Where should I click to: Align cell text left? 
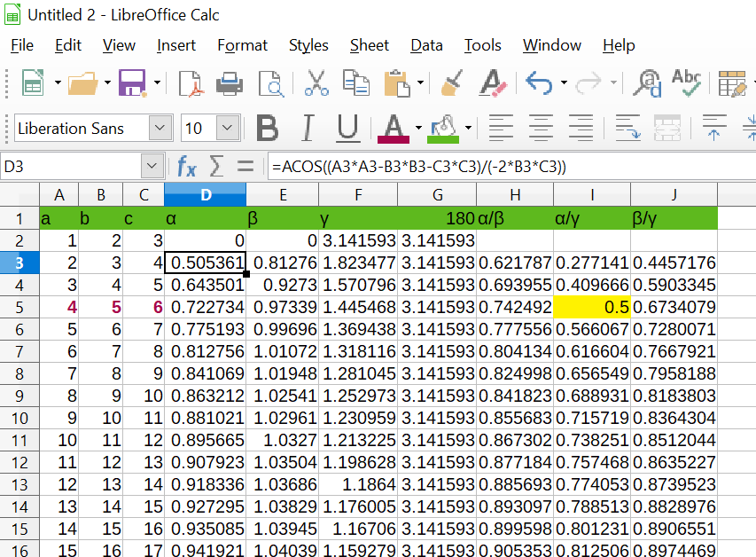(x=501, y=129)
